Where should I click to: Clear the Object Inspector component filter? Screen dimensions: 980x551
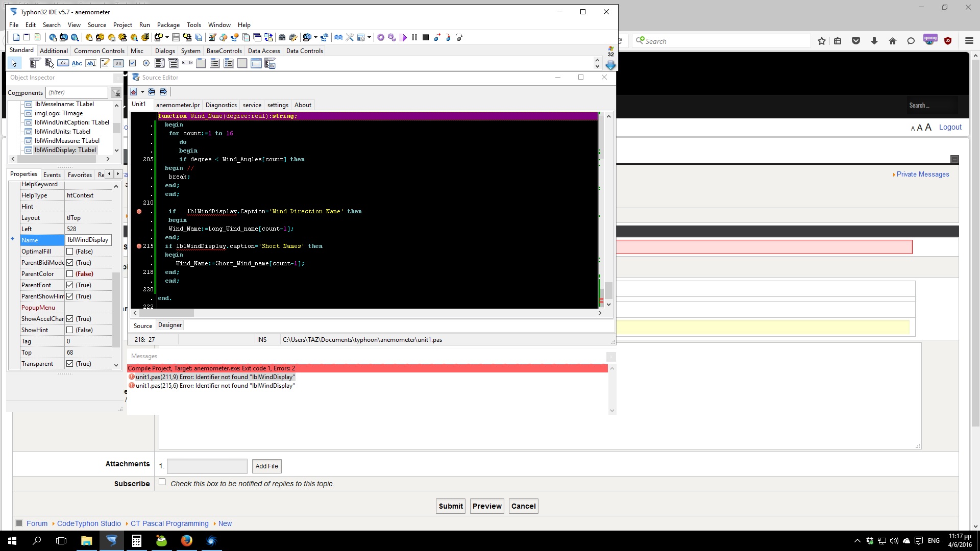(116, 93)
